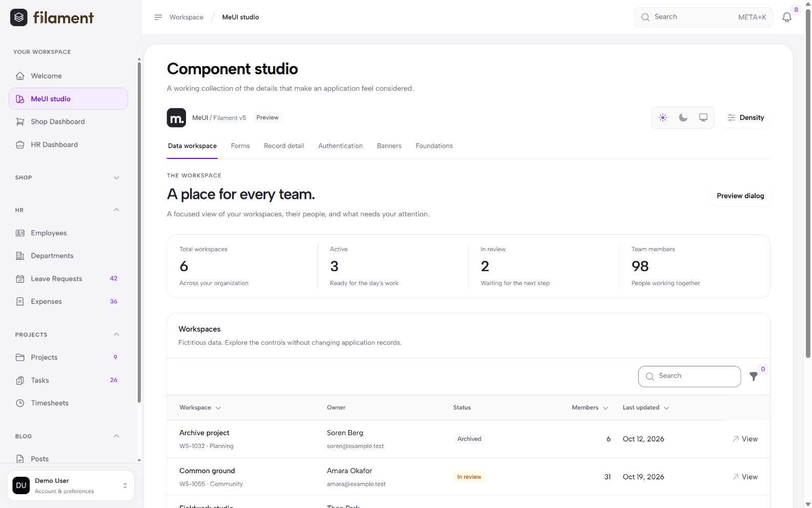Click the Departments building icon
Image resolution: width=812 pixels, height=508 pixels.
click(20, 256)
